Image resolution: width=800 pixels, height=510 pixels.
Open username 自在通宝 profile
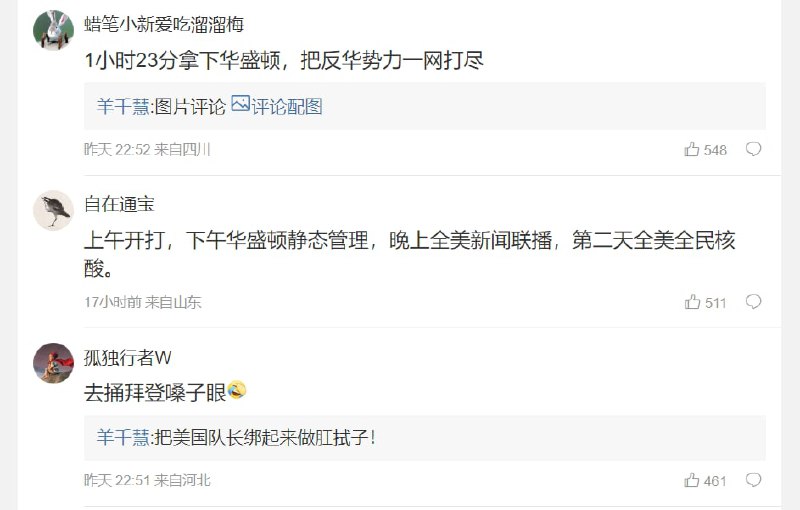coord(119,204)
